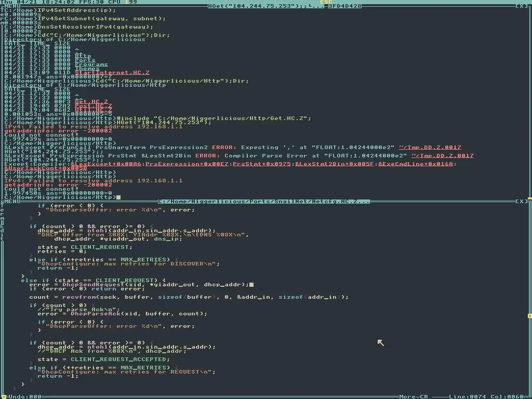Open the MENU of the top terminal window
Screen dimensions: 532x399
[12, 6]
